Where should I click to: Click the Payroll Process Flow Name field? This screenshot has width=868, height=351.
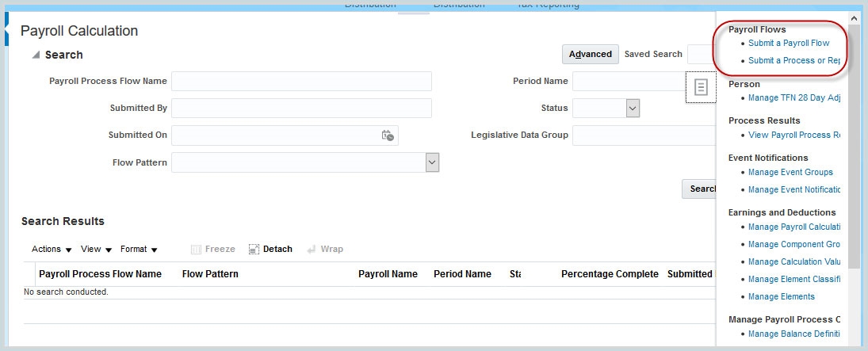click(301, 82)
